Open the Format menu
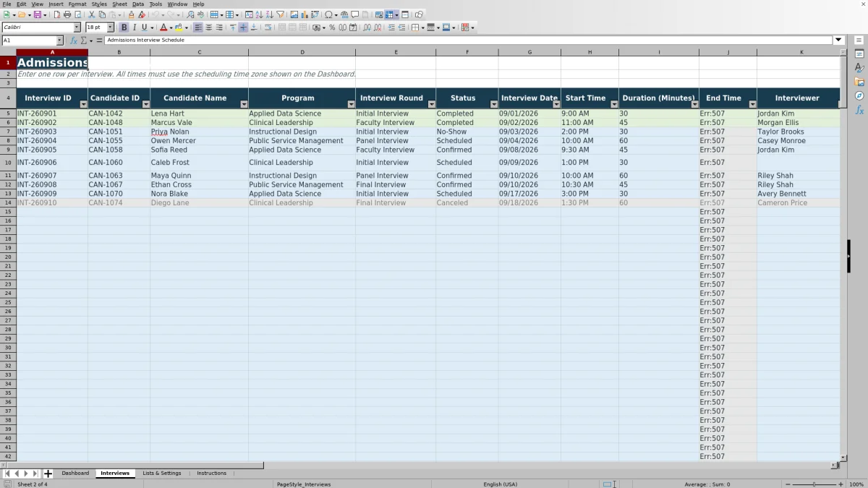 click(x=77, y=4)
